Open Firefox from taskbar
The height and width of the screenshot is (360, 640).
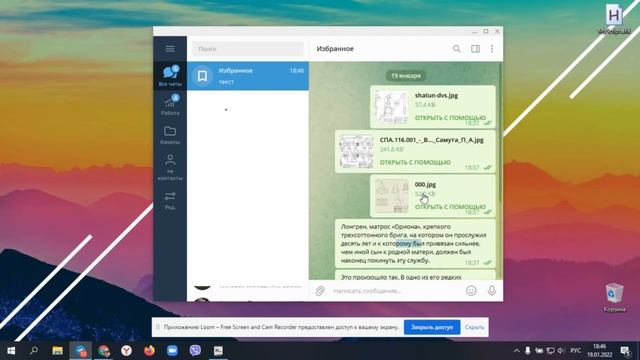(x=149, y=351)
